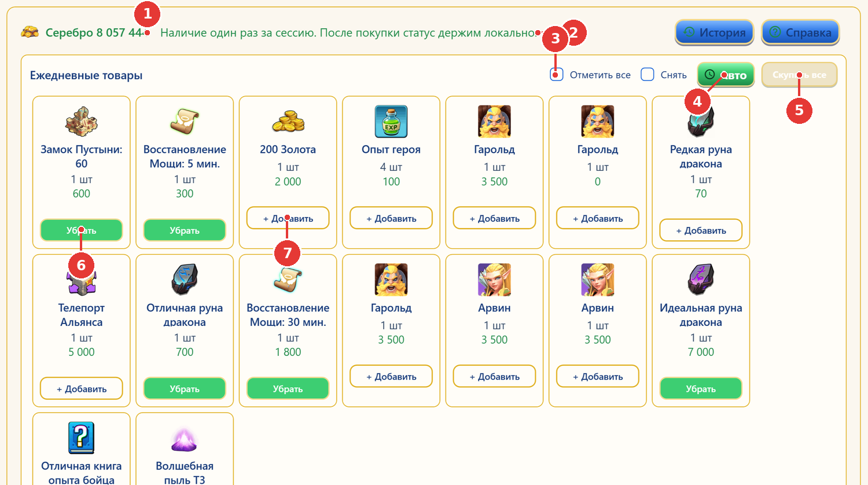Click the 2 000 price under 200 Золота

click(x=288, y=182)
